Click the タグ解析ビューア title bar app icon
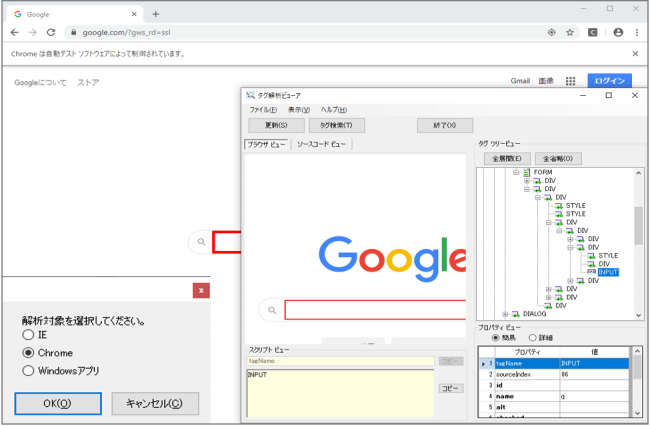This screenshot has height=426, width=650. [250, 95]
